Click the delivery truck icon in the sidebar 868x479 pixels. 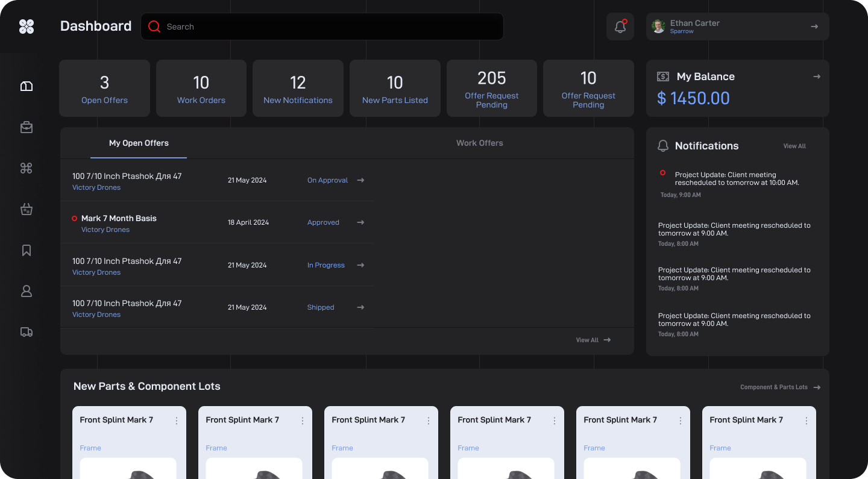pyautogui.click(x=27, y=332)
